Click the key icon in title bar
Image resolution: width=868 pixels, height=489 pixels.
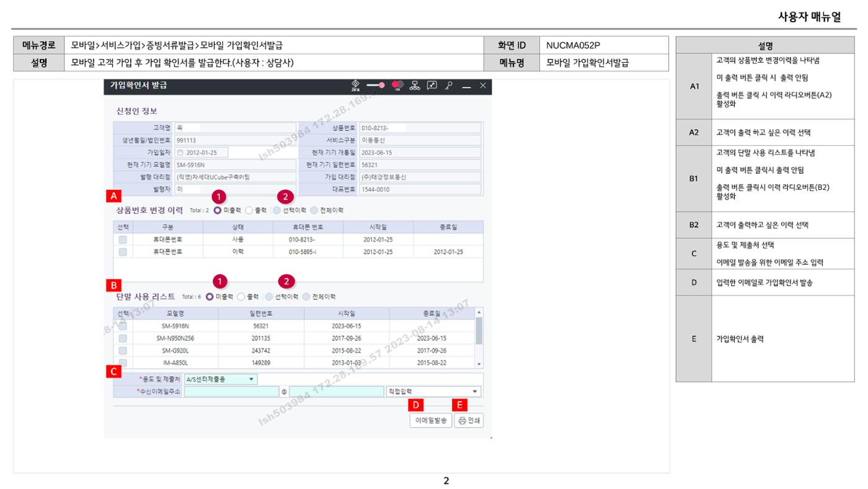pyautogui.click(x=449, y=86)
